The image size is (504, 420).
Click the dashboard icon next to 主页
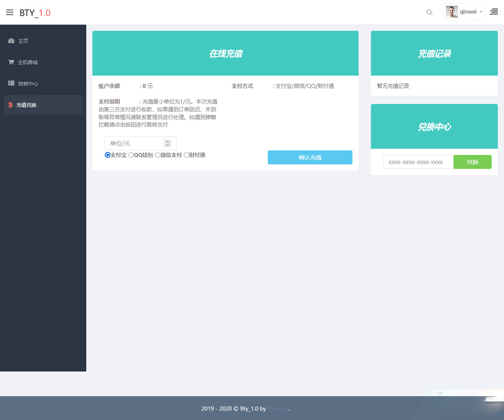click(12, 41)
